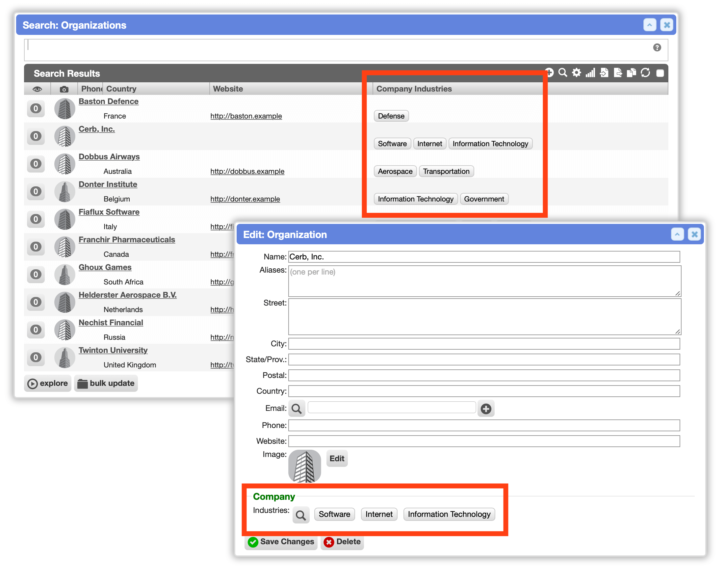Collapse the Search: Organizations window
Image resolution: width=724 pixels, height=588 pixels.
(x=650, y=25)
